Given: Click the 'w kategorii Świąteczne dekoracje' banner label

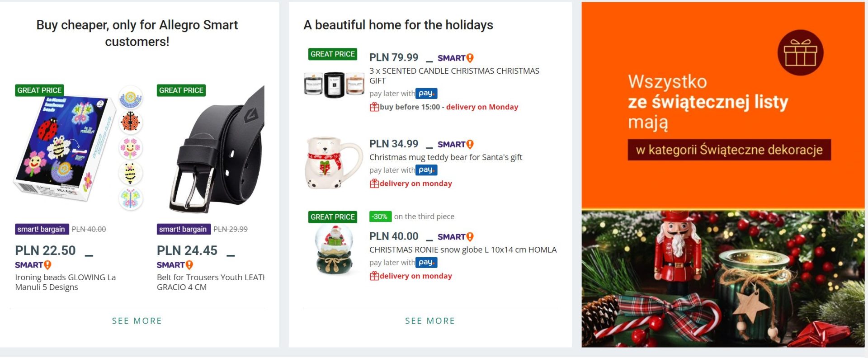Looking at the screenshot, I should point(729,150).
